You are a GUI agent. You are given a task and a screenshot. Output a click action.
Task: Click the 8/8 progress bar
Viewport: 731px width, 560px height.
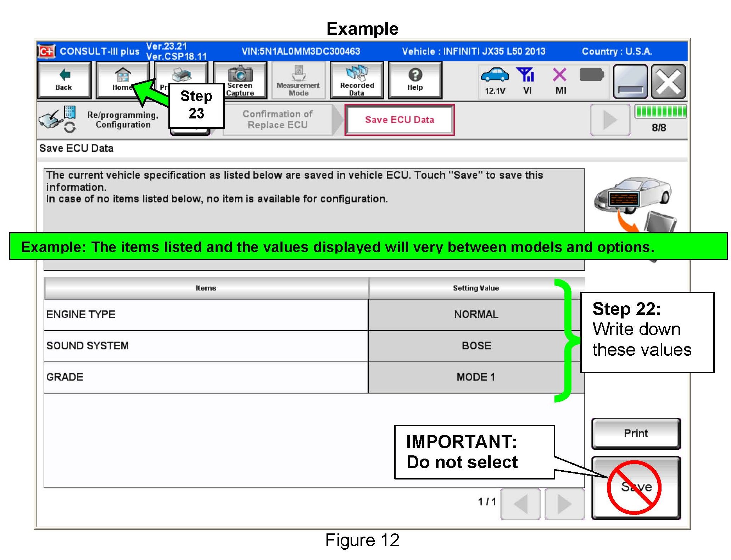[660, 111]
